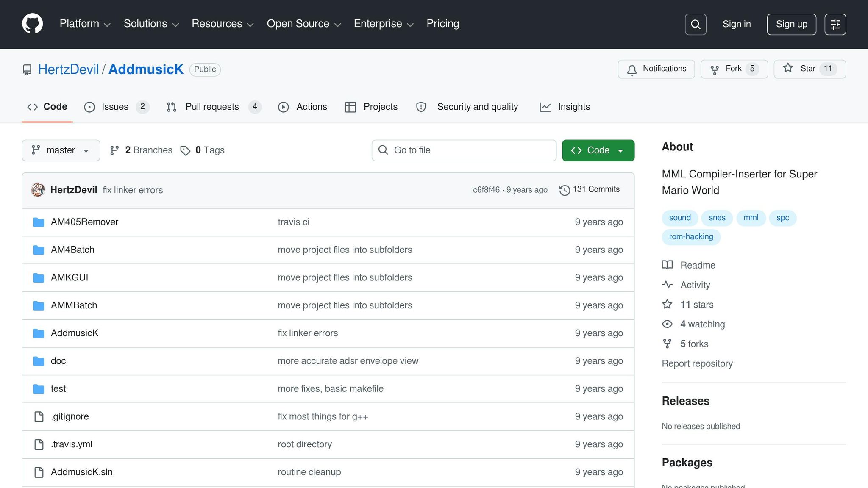This screenshot has width=868, height=488.
Task: Open the Projects tab
Action: coord(371,107)
